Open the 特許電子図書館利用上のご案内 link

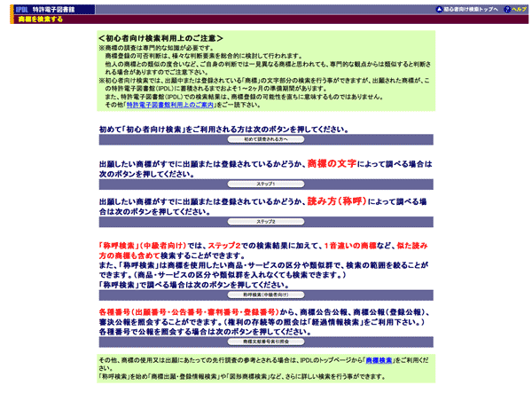tap(170, 105)
